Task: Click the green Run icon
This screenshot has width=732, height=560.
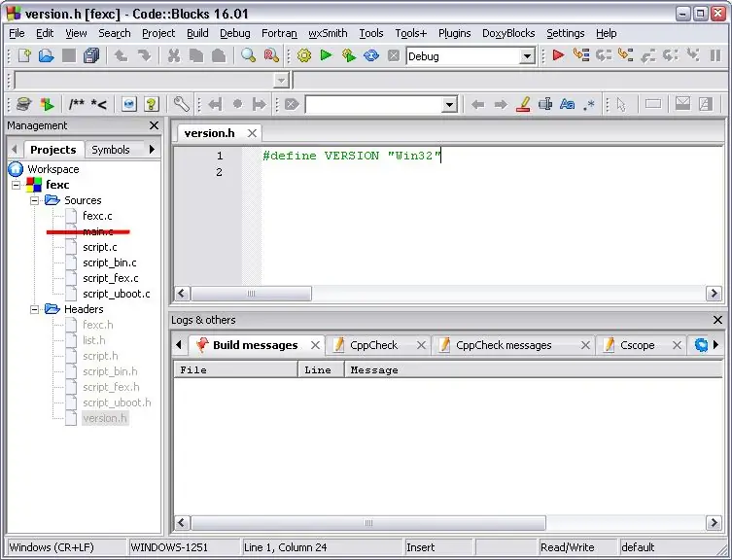Action: (326, 55)
